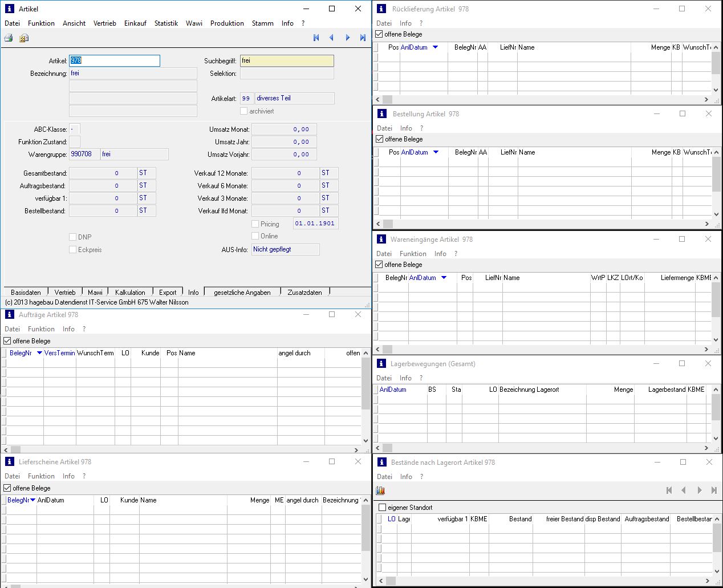Toggle the DNP checkbox
This screenshot has width=723, height=588.
point(72,237)
